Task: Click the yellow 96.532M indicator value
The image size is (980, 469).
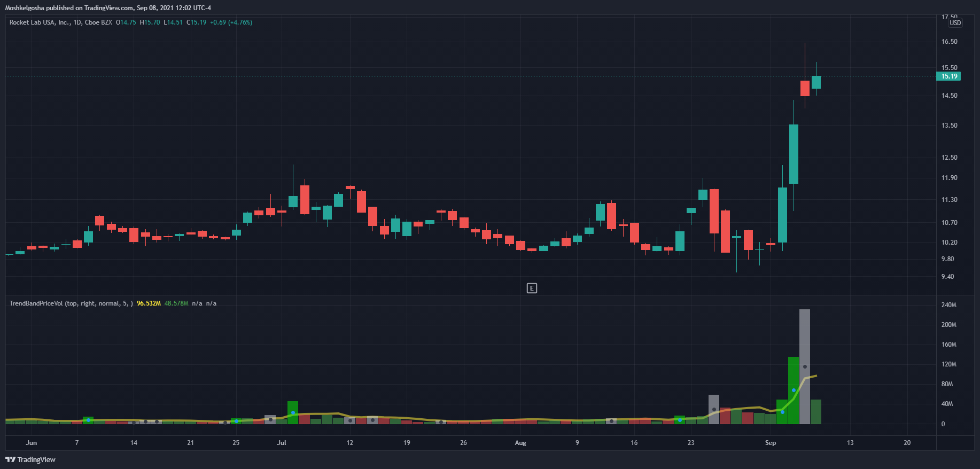Action: pos(149,303)
